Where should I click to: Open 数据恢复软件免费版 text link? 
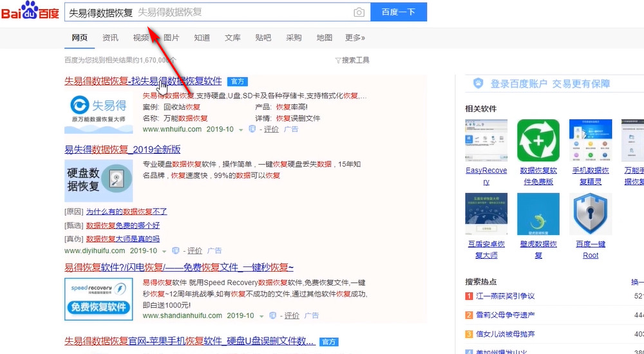(x=538, y=176)
